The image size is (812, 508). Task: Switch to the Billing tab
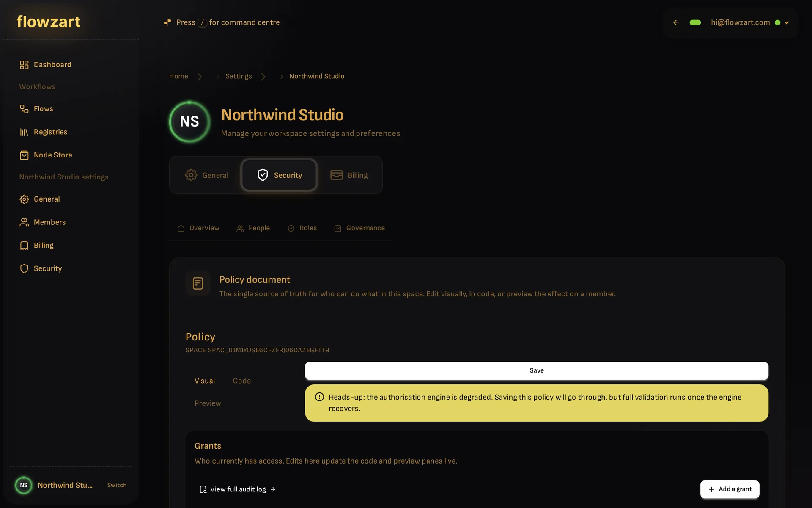pyautogui.click(x=349, y=175)
